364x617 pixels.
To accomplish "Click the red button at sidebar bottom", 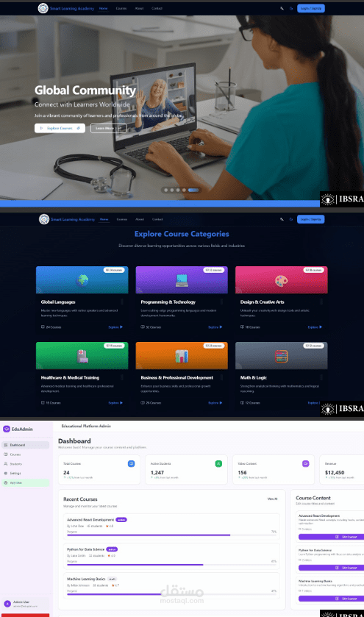I will point(26,615).
